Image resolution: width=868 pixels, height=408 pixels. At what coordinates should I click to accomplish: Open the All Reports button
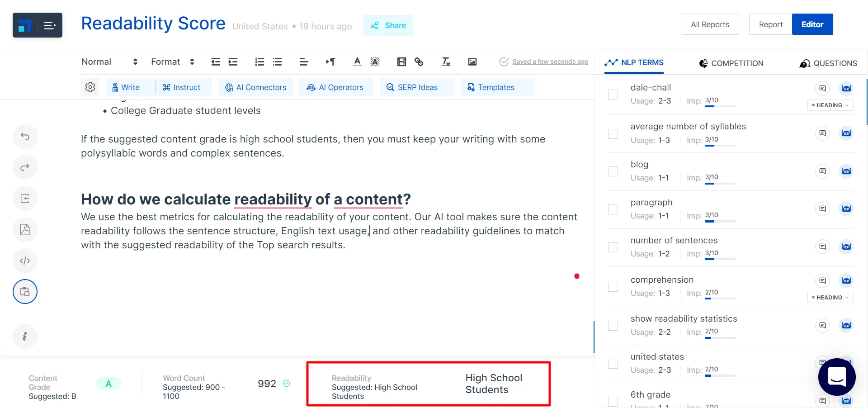(x=710, y=24)
